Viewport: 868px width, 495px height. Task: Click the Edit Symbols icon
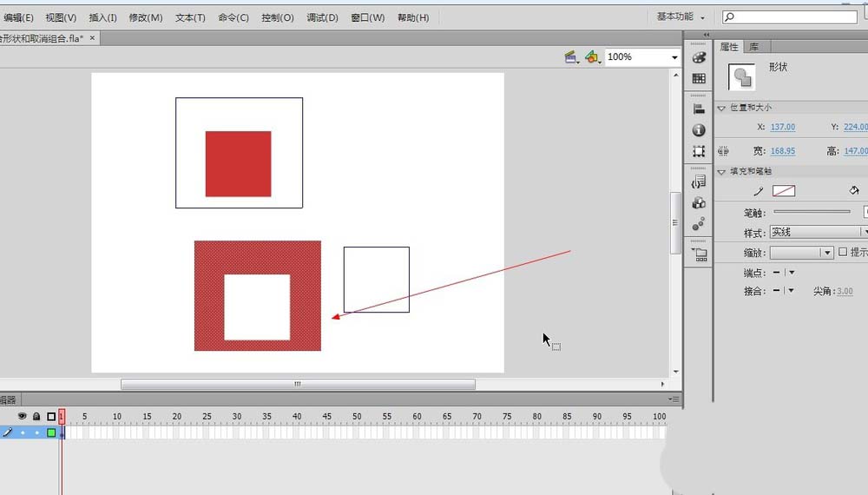592,56
